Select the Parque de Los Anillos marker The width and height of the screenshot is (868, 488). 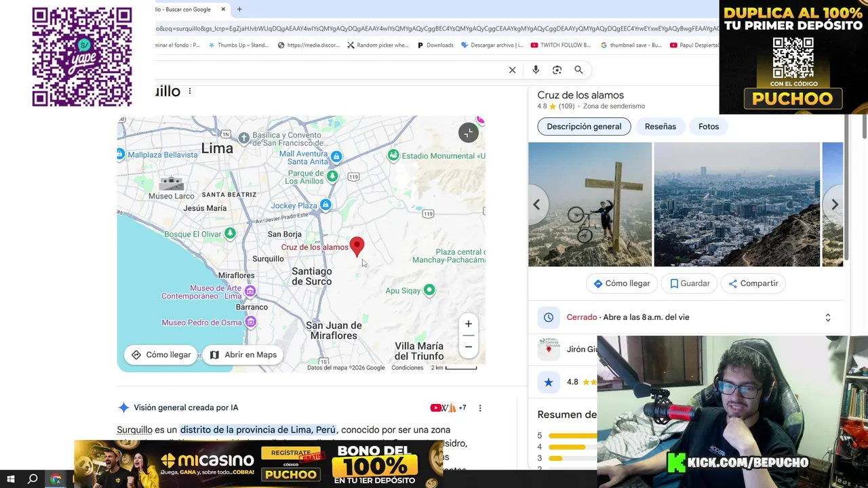(x=332, y=176)
